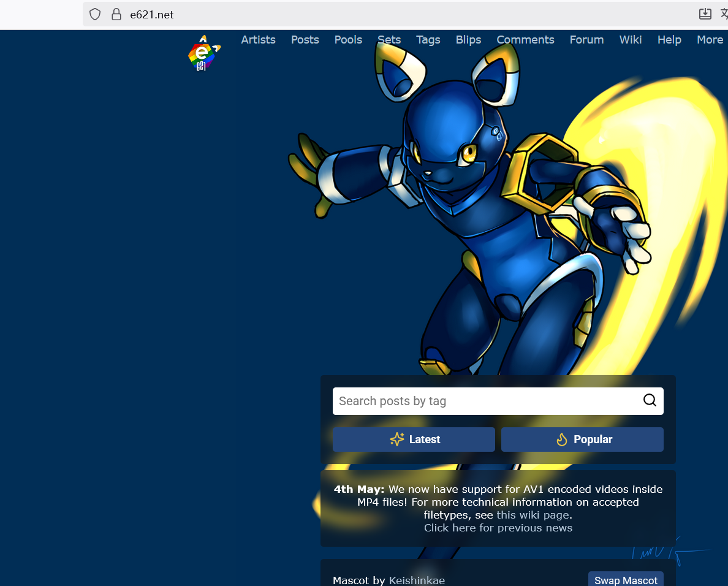This screenshot has height=586, width=728.
Task: Click the Latest button
Action: pos(414,439)
